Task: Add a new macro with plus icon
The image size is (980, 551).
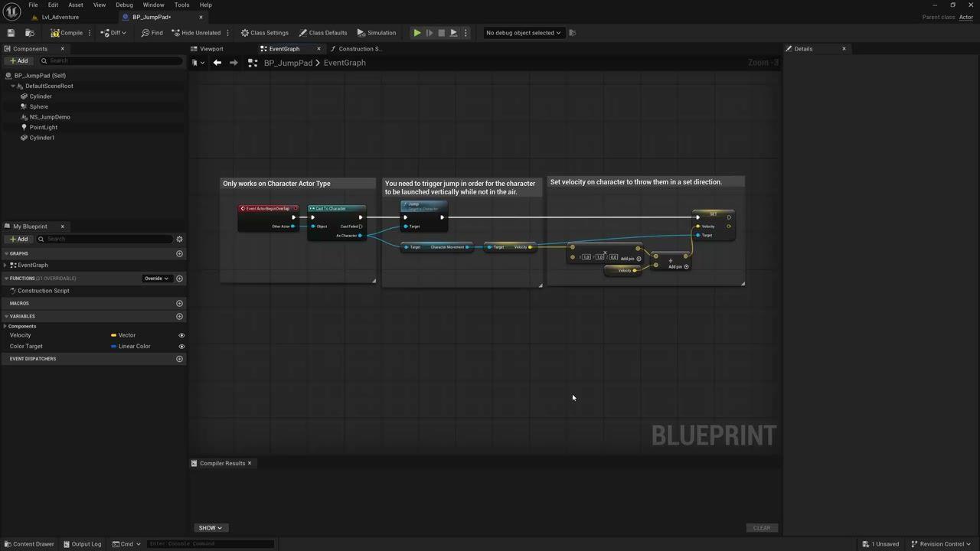Action: pos(179,304)
